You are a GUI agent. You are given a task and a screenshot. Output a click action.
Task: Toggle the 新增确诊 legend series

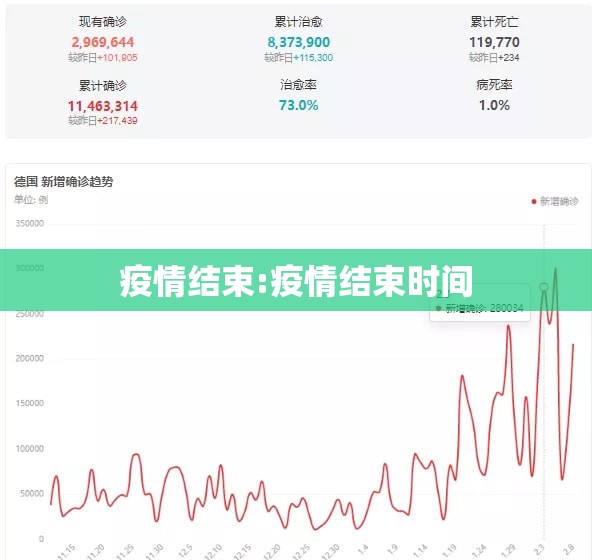pyautogui.click(x=555, y=201)
